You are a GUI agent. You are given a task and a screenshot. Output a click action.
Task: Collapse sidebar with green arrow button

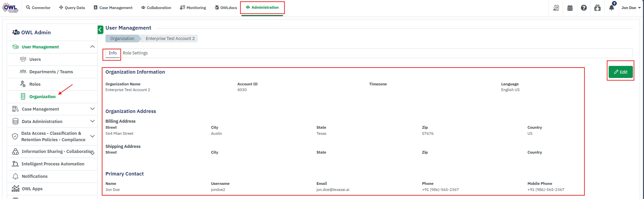click(x=100, y=30)
